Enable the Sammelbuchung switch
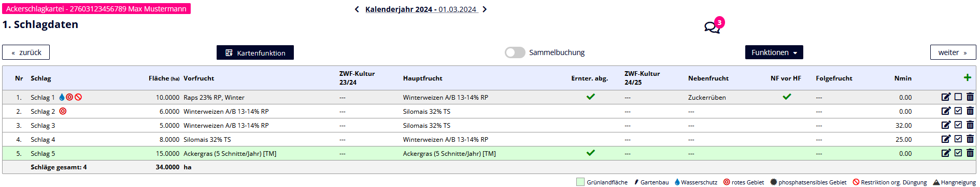 point(515,52)
